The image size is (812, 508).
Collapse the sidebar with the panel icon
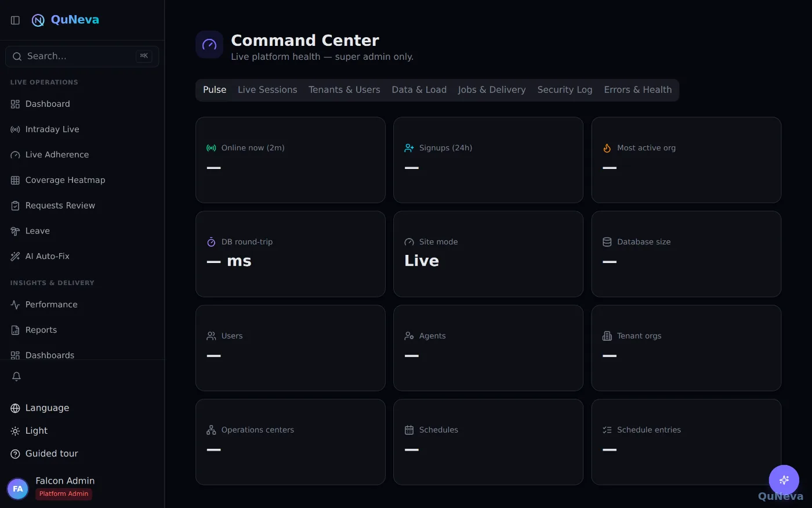pyautogui.click(x=16, y=20)
